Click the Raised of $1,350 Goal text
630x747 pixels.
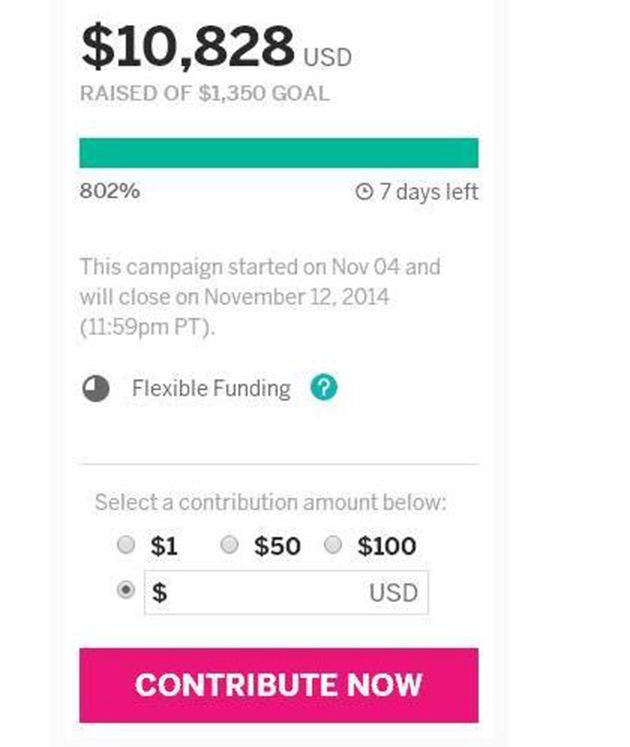tap(205, 93)
